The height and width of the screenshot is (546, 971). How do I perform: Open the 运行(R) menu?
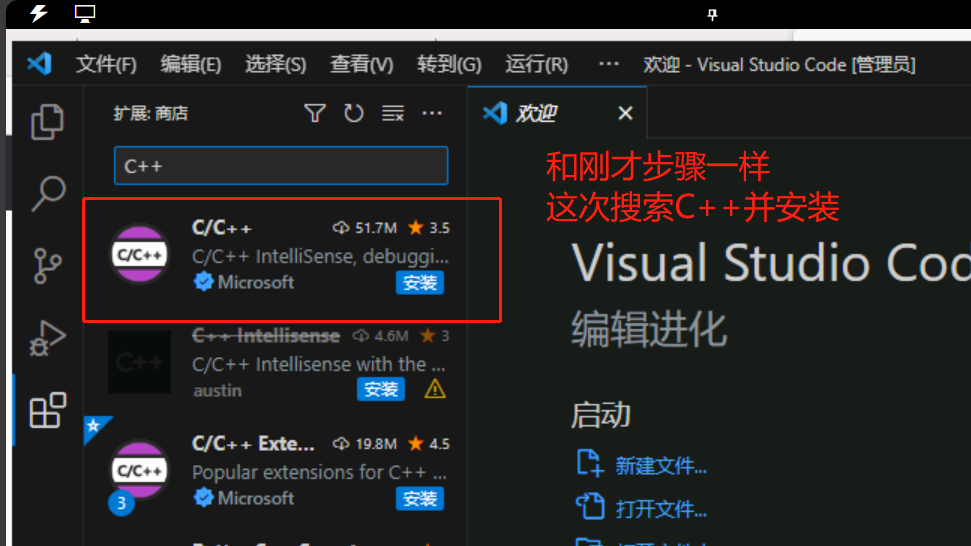(x=536, y=64)
